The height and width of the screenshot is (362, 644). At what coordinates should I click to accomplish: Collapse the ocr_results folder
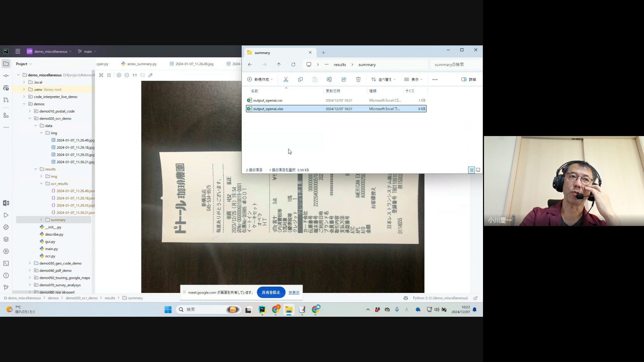pos(42,184)
